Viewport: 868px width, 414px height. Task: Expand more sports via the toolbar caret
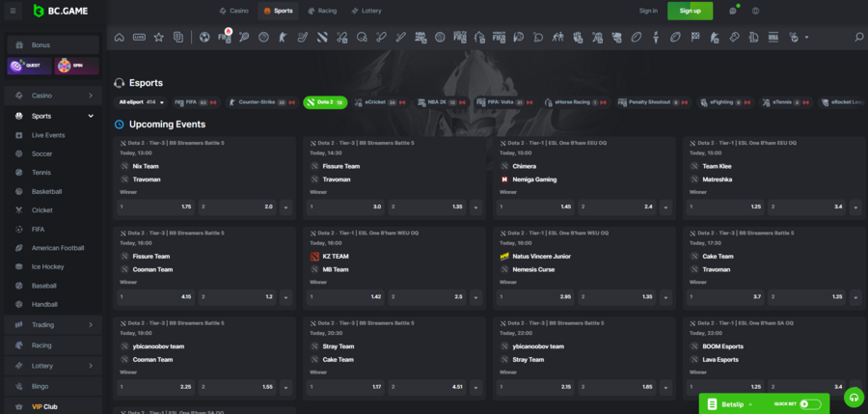806,37
